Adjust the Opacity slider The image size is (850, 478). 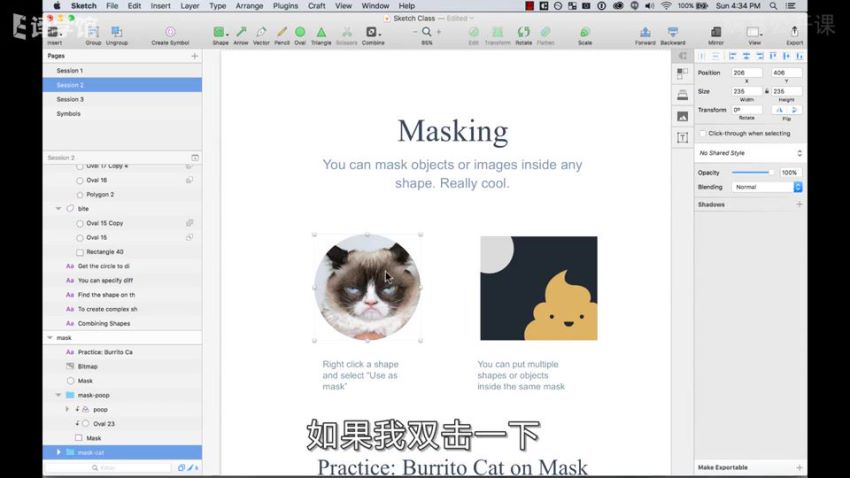click(x=752, y=172)
